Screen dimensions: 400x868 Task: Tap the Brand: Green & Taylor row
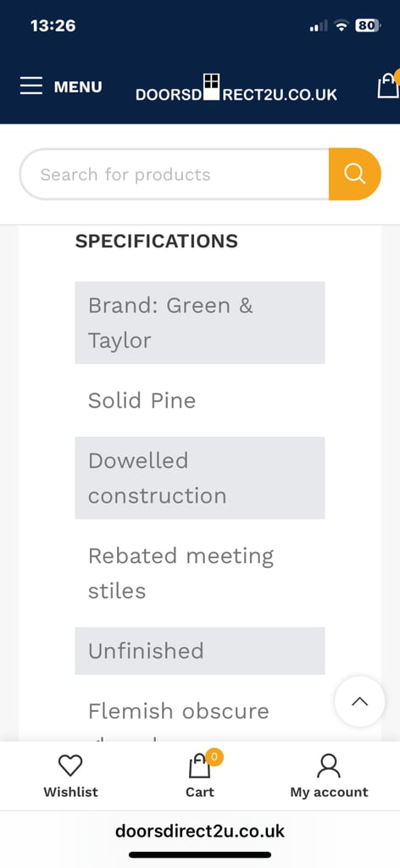click(x=200, y=323)
